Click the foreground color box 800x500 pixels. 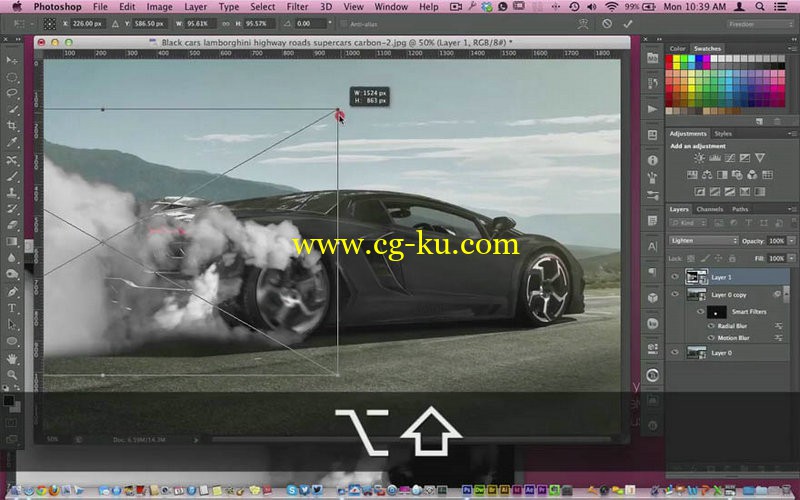tap(8, 401)
